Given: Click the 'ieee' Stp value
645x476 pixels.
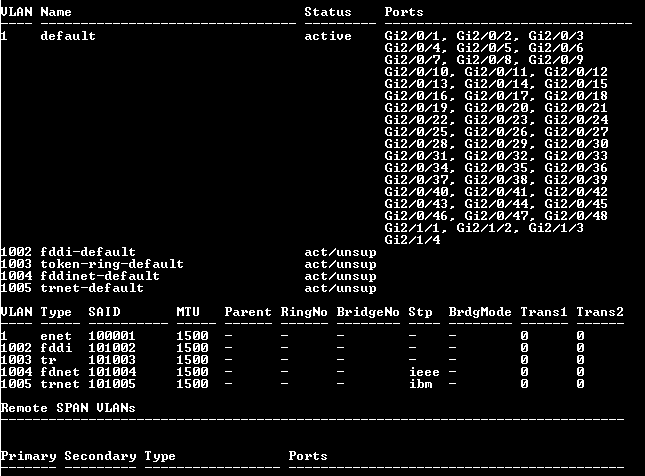Looking at the screenshot, I should click(424, 372).
